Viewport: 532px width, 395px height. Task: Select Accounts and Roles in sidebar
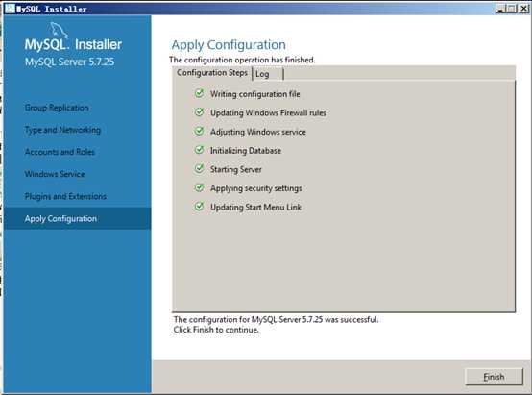(60, 152)
